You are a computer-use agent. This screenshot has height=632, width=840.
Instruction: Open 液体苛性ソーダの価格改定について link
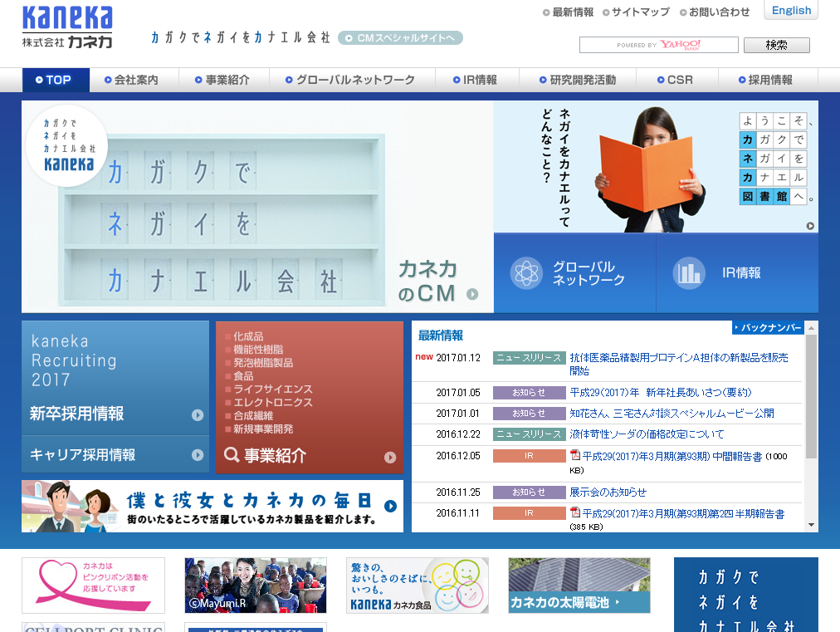tap(647, 434)
